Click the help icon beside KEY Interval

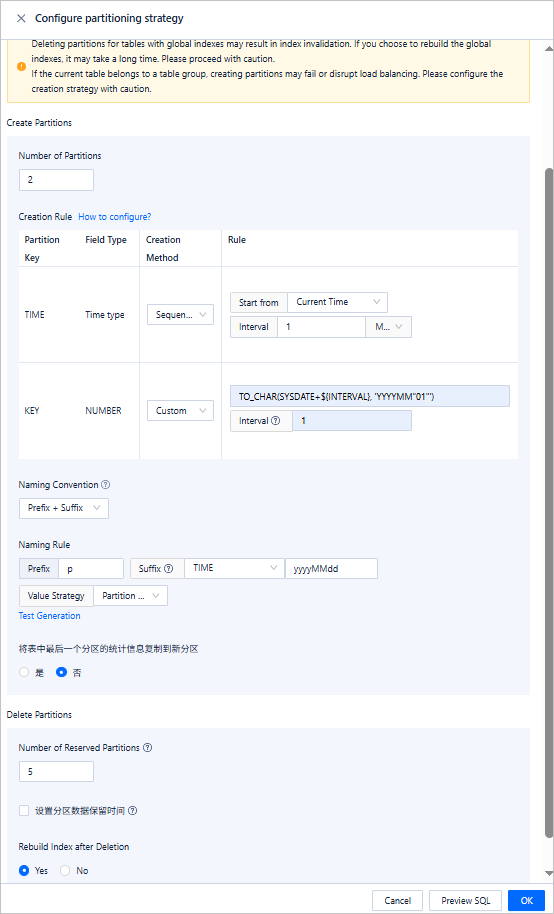tap(275, 420)
